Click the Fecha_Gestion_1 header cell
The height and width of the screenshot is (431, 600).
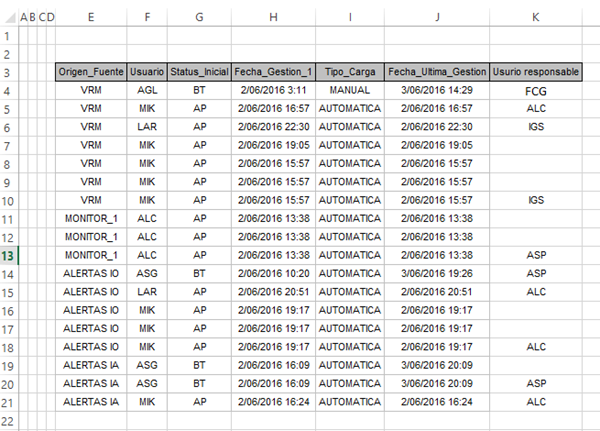[273, 72]
